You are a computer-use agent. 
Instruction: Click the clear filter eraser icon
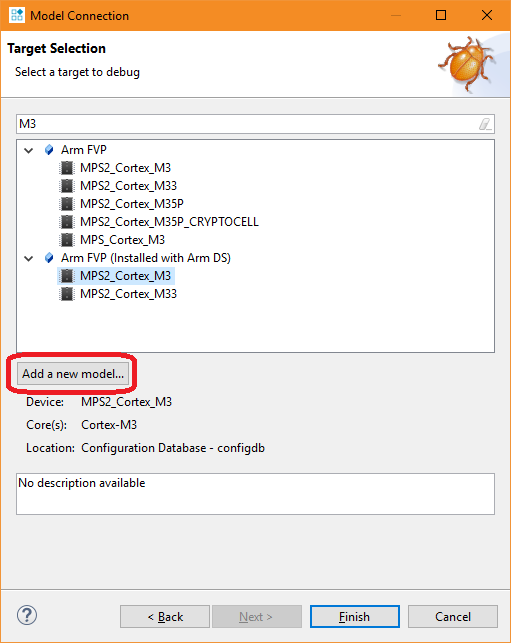[485, 124]
